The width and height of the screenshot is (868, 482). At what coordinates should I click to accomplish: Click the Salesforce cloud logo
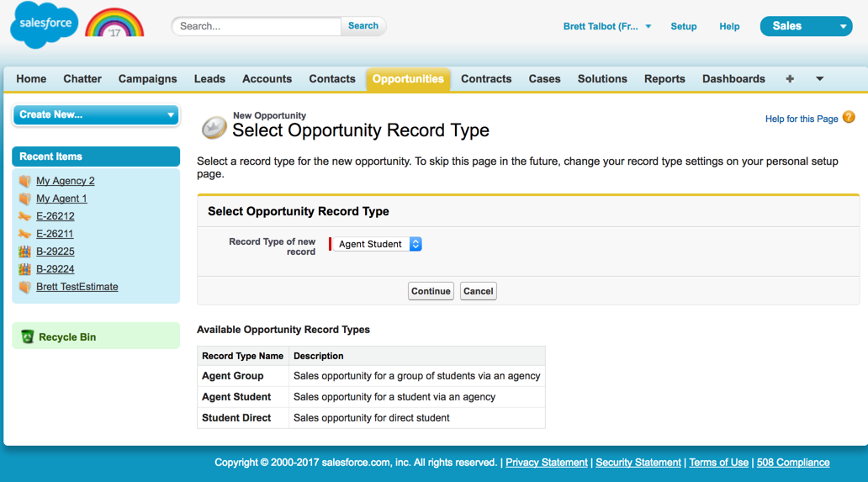click(x=45, y=25)
